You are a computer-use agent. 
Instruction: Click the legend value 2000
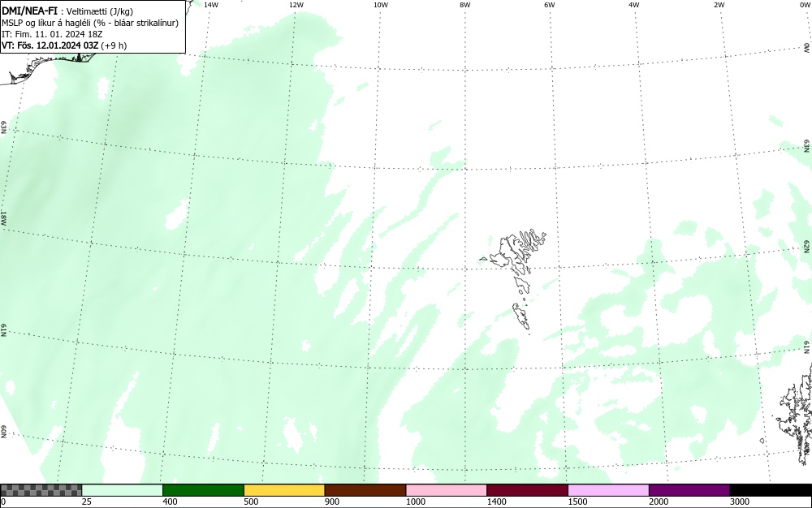point(659,502)
